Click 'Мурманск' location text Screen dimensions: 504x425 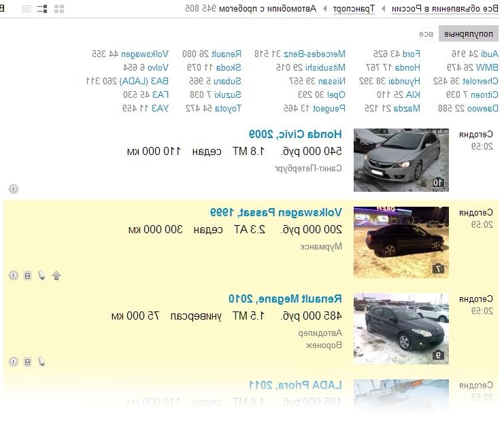tap(321, 247)
